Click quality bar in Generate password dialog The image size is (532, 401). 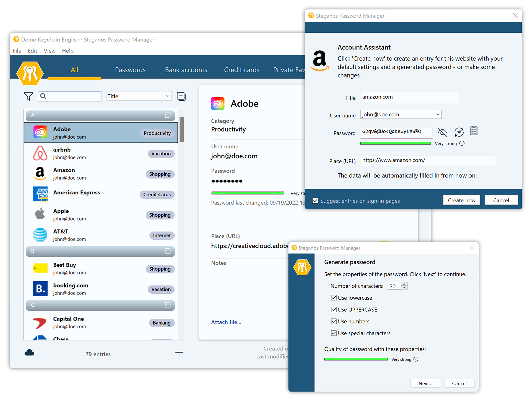pyautogui.click(x=356, y=359)
